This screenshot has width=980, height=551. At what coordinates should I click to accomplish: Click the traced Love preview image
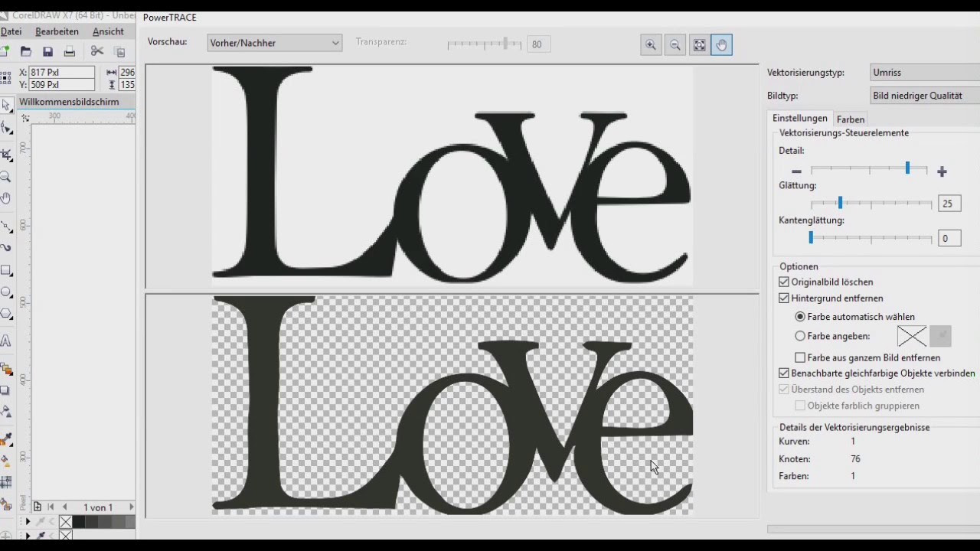coord(452,405)
